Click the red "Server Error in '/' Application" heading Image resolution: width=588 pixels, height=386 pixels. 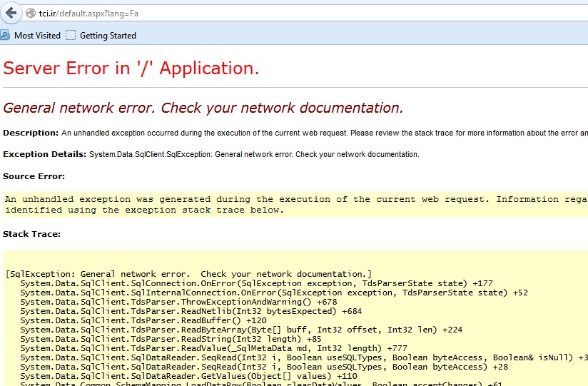[131, 68]
